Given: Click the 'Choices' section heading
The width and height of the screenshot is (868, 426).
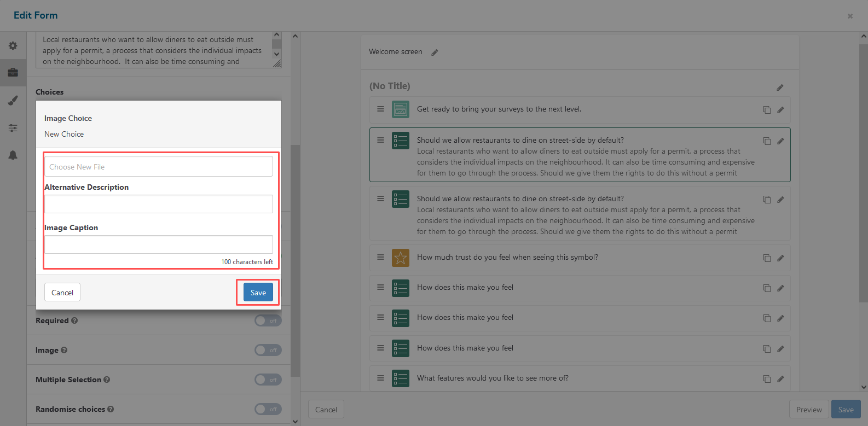Looking at the screenshot, I should pyautogui.click(x=50, y=92).
